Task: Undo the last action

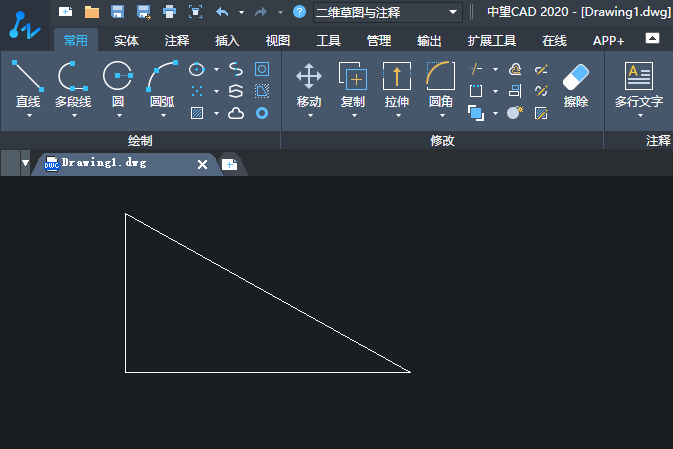Action: 222,12
